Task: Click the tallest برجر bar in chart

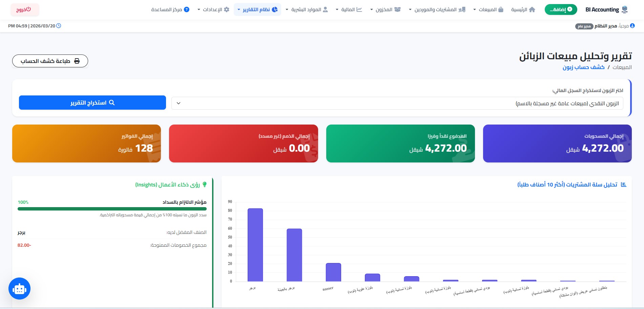Action: coord(255,245)
